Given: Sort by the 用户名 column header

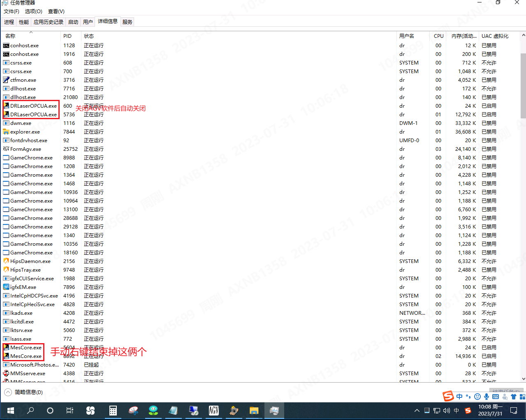Looking at the screenshot, I should [413, 36].
